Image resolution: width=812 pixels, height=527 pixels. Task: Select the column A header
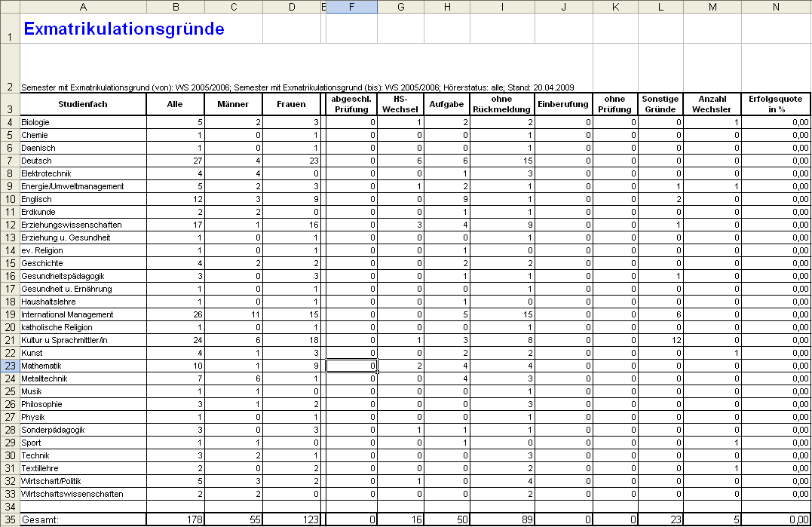pyautogui.click(x=83, y=7)
